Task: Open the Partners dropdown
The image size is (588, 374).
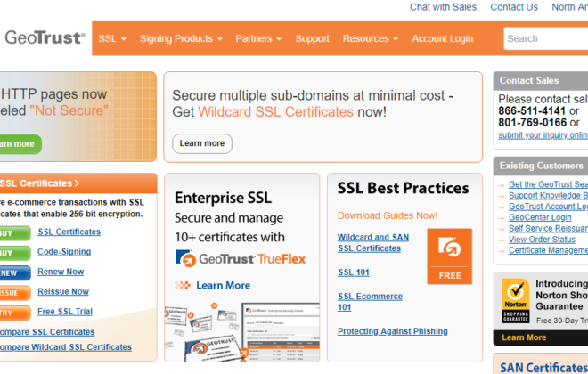Action: pos(258,38)
